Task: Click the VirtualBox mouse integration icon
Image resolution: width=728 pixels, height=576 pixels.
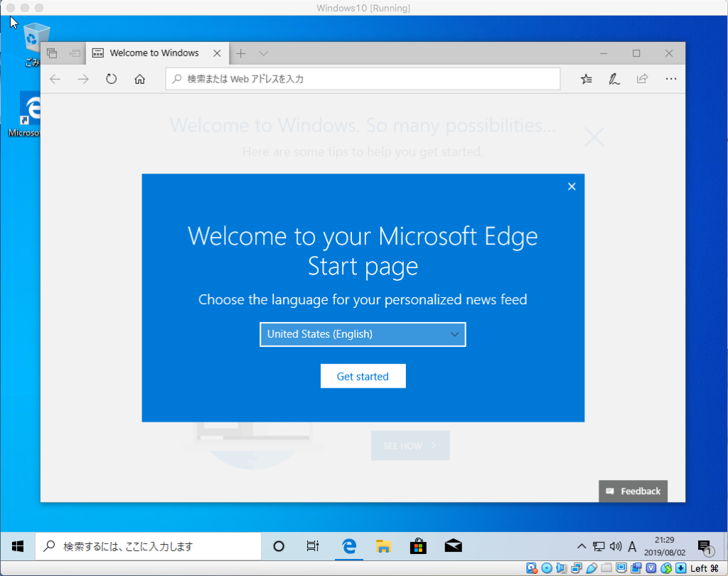Action: point(666,568)
